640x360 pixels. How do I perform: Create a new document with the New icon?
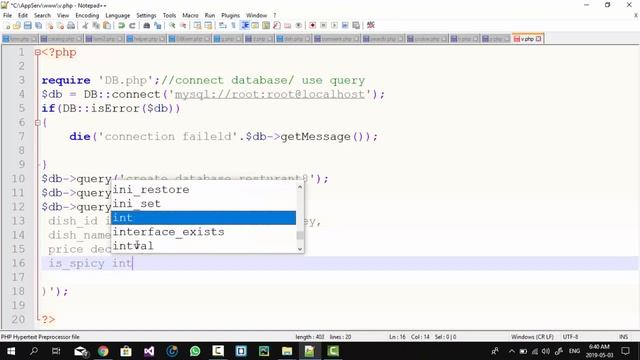coord(7,25)
